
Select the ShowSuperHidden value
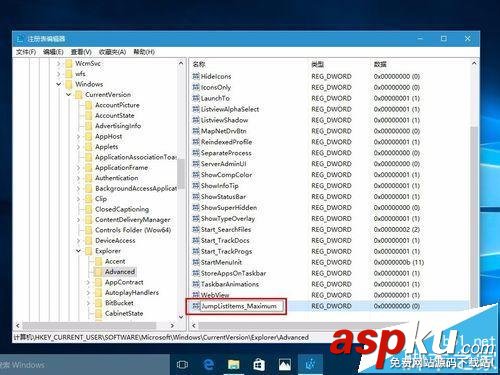point(229,208)
